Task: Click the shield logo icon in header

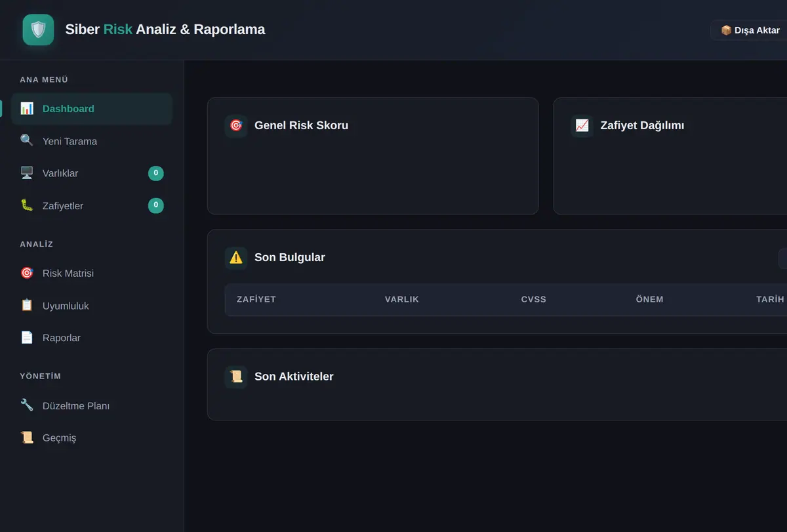Action: coord(38,30)
